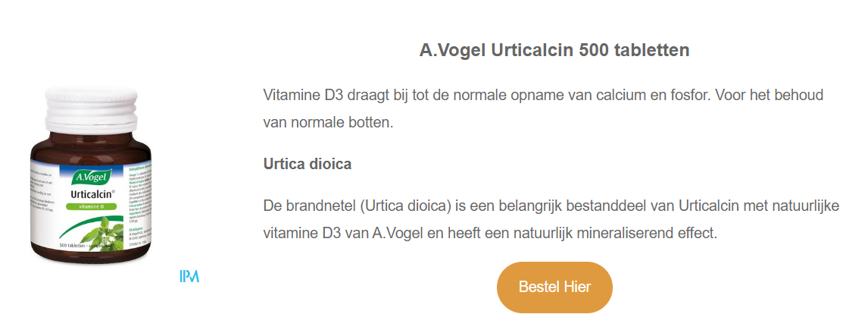
Task: Click the line mentioning 'mineraliserend effect'
Action: 489,233
